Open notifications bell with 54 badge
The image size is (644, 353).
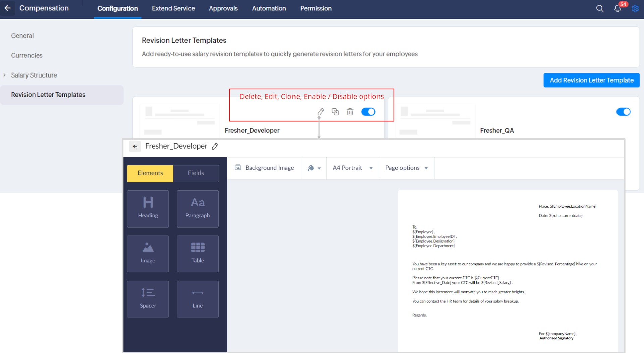[x=618, y=9]
